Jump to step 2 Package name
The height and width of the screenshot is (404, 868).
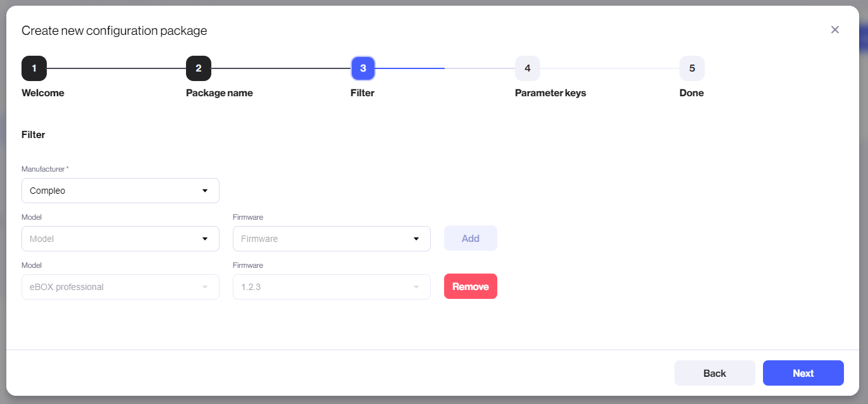click(199, 68)
